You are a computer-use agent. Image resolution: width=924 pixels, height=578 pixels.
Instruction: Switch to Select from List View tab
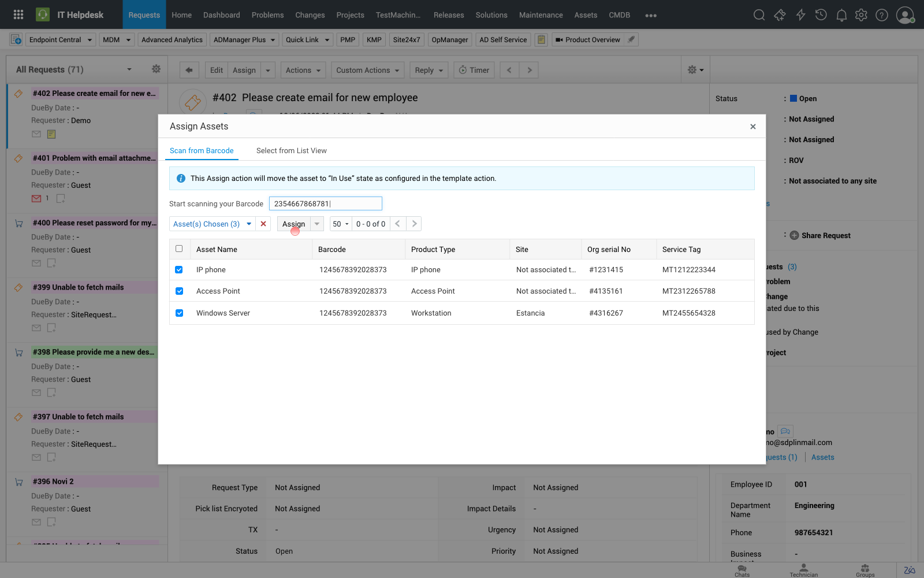pyautogui.click(x=291, y=151)
